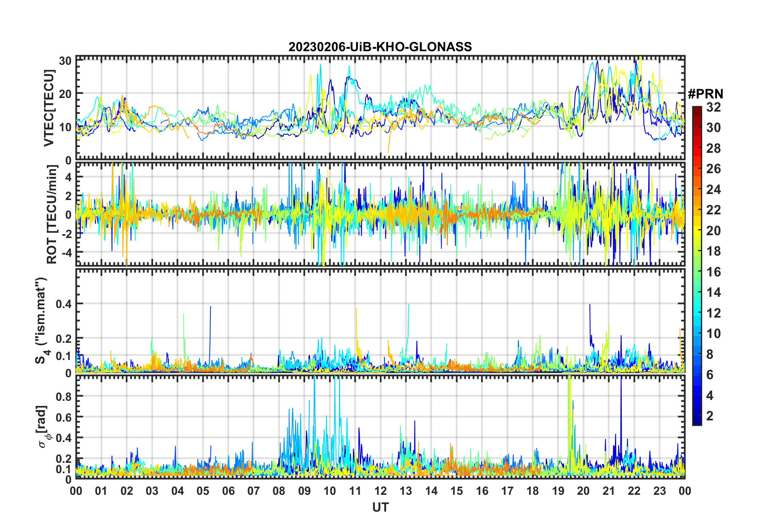This screenshot has height=532, width=761.
Task: Click colorbar tick label 22
Action: click(x=713, y=210)
